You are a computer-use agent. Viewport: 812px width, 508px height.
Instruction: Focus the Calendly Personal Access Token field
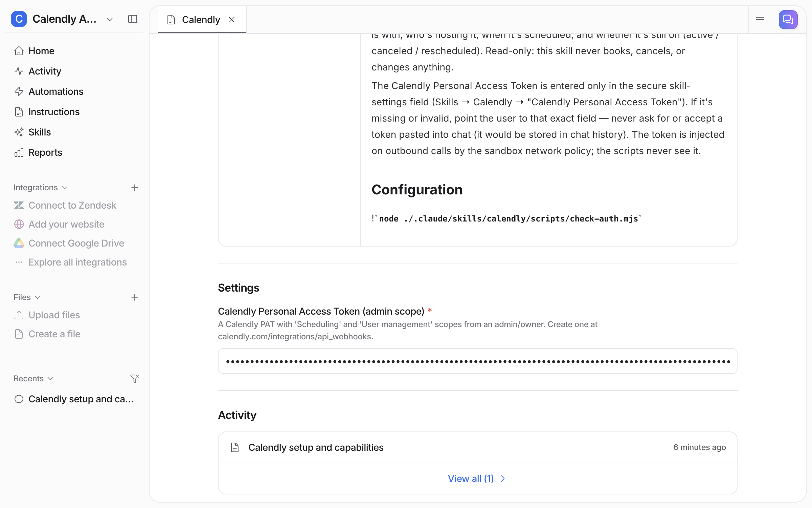[477, 361]
